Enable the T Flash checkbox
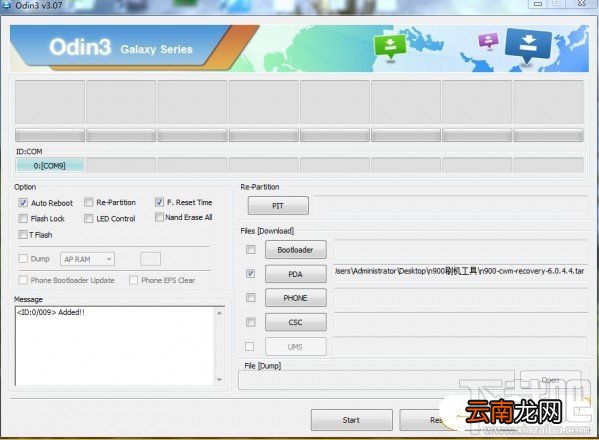This screenshot has width=599, height=440. pos(23,235)
